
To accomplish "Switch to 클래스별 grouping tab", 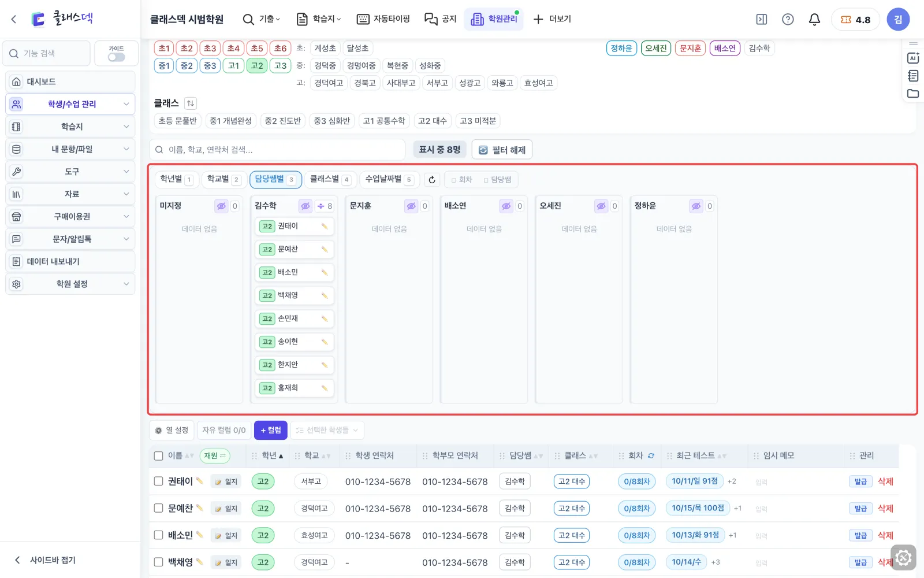I will click(330, 179).
